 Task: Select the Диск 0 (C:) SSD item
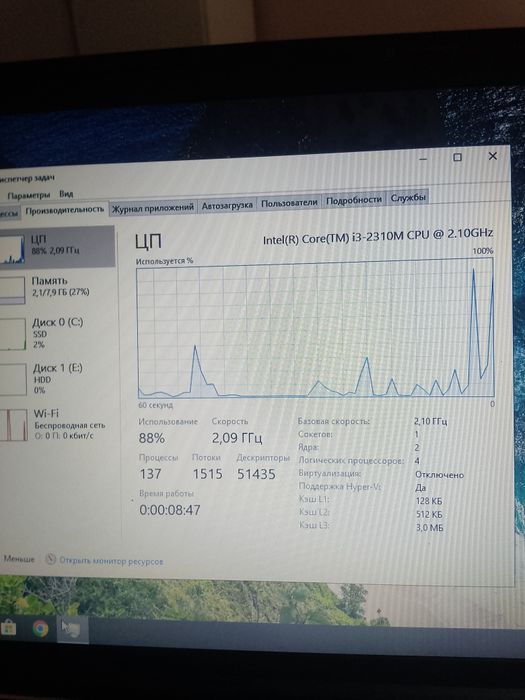coord(57,333)
